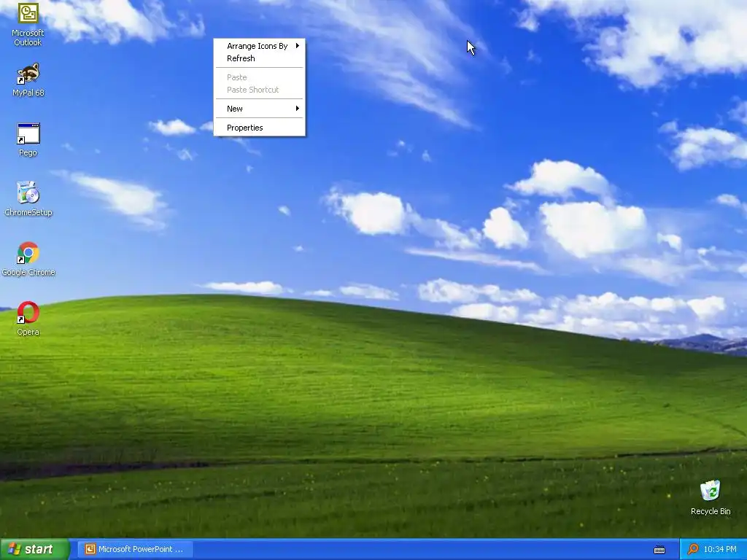The width and height of the screenshot is (747, 560).
Task: Switch to Microsoft PowerPoint taskbar button
Action: 135,549
